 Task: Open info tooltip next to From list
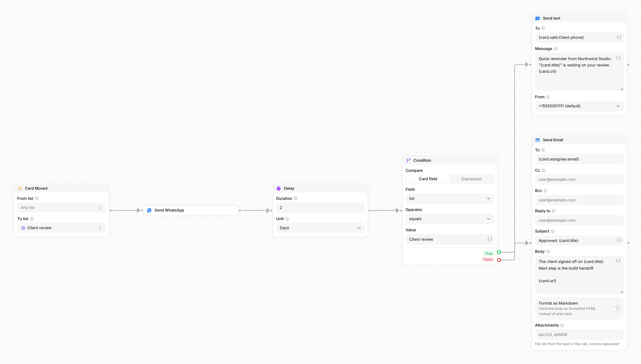coord(37,198)
